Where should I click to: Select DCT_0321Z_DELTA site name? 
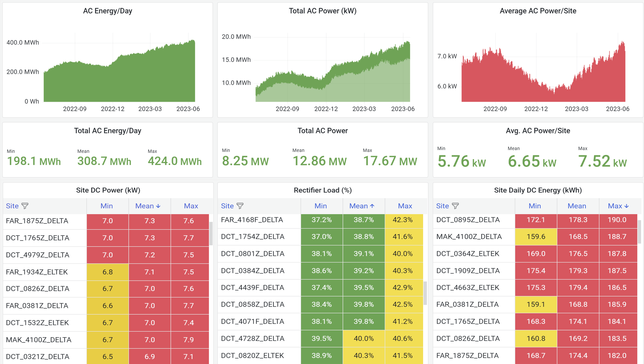[x=38, y=357]
